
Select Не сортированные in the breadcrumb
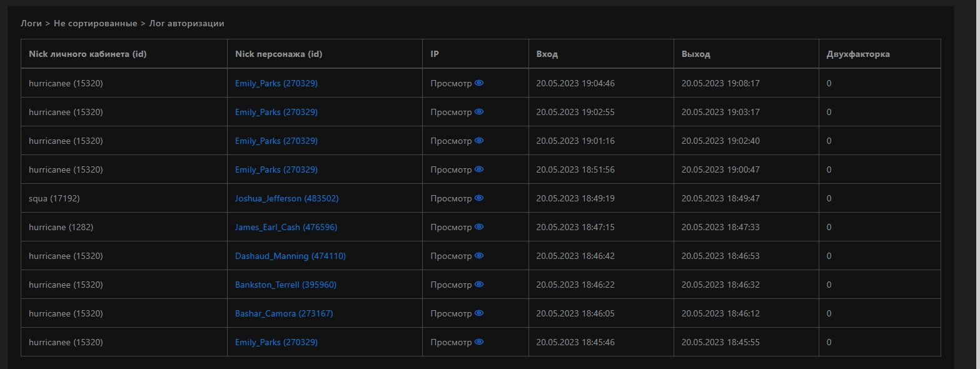click(x=95, y=23)
